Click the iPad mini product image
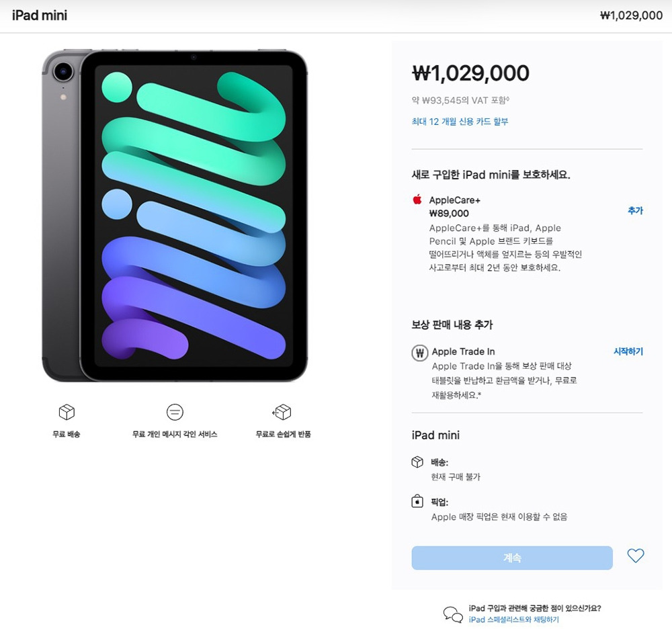The height and width of the screenshot is (643, 672). click(175, 216)
